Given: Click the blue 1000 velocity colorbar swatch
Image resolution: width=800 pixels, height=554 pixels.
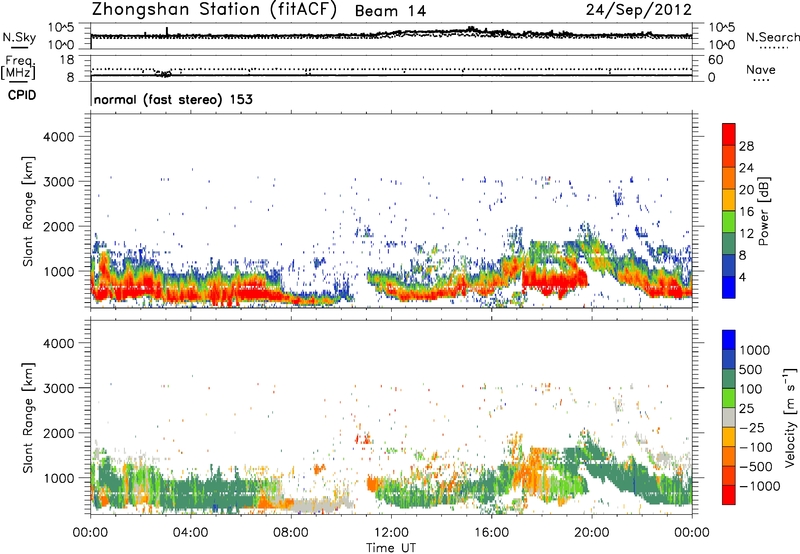Looking at the screenshot, I should [729, 340].
